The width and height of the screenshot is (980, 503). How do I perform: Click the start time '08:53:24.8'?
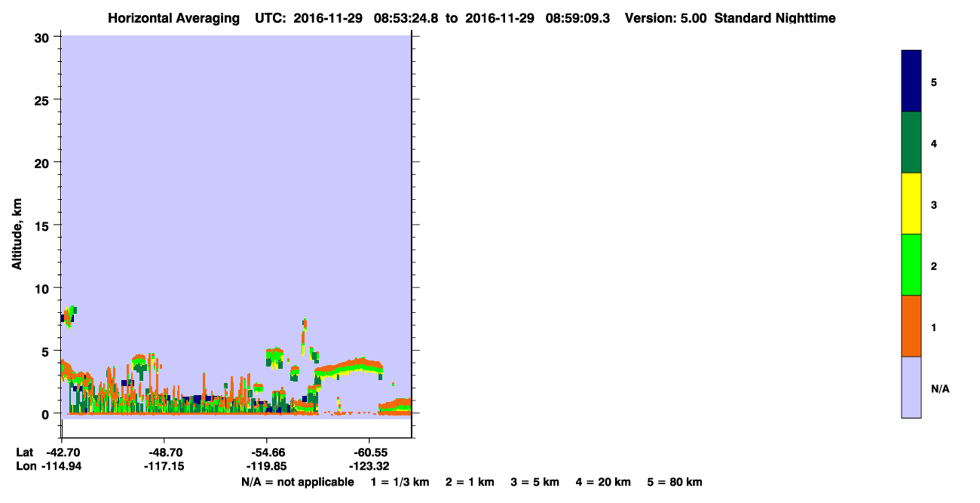click(405, 18)
